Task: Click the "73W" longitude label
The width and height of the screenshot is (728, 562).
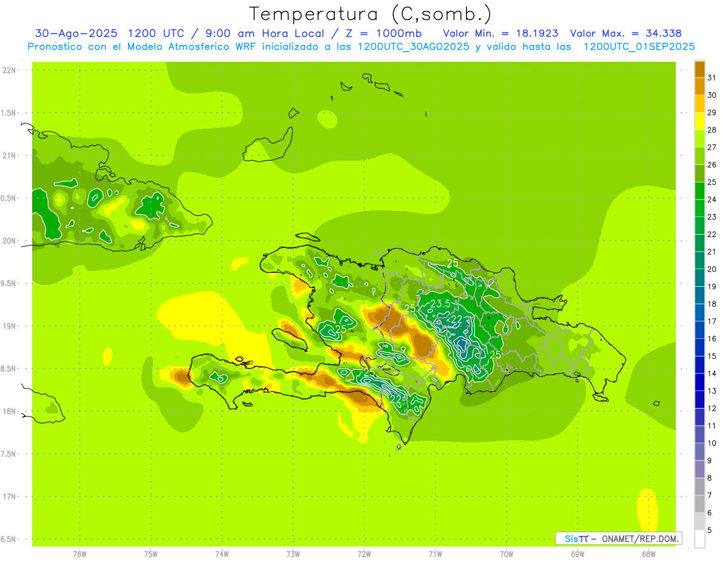Action: pyautogui.click(x=293, y=554)
